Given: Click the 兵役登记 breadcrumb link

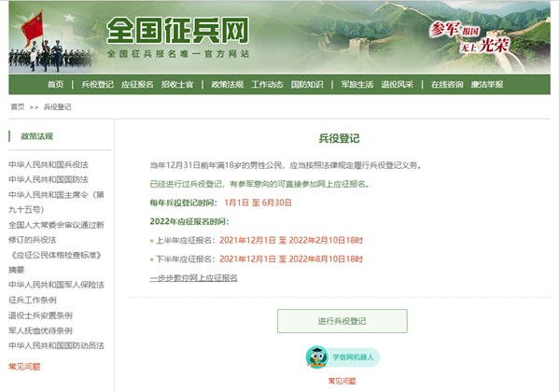Looking at the screenshot, I should click(x=58, y=107).
